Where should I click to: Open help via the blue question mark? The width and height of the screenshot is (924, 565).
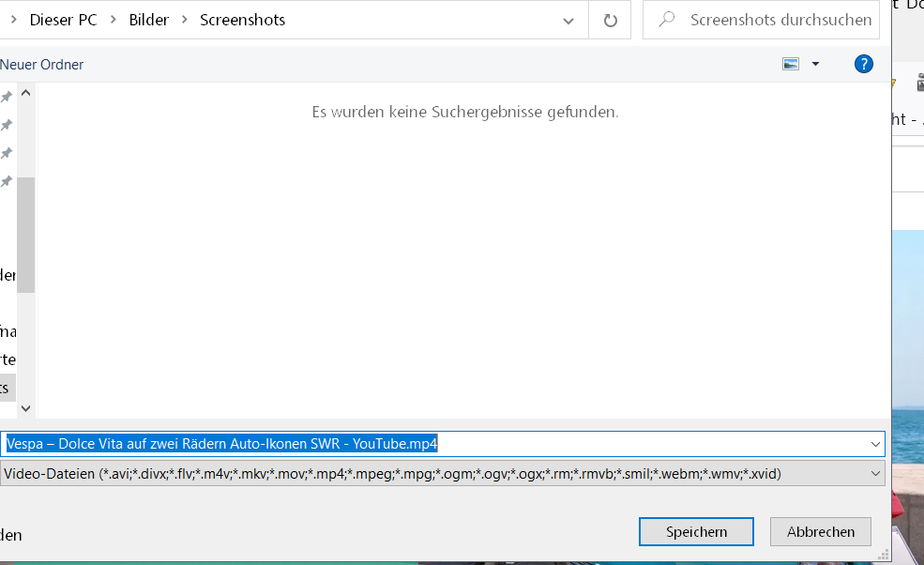pos(864,64)
